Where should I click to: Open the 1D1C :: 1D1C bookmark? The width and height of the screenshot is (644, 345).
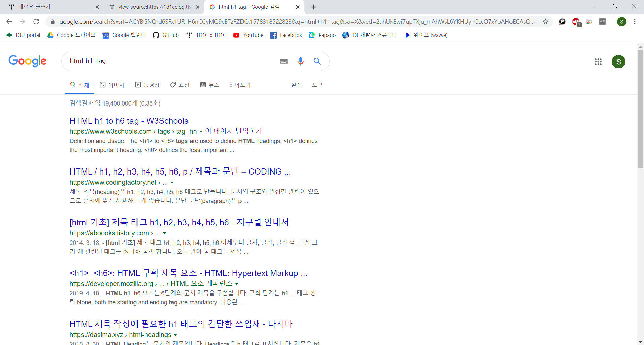(x=206, y=35)
